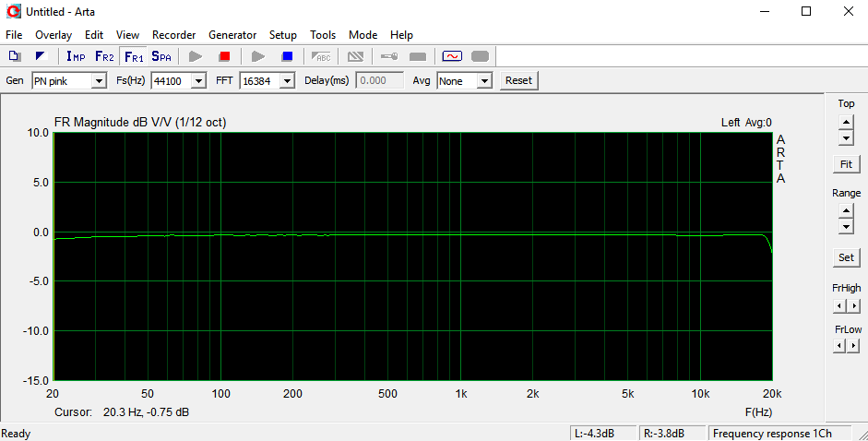Switch to FR2 dual-channel frequency response mode

[x=104, y=56]
